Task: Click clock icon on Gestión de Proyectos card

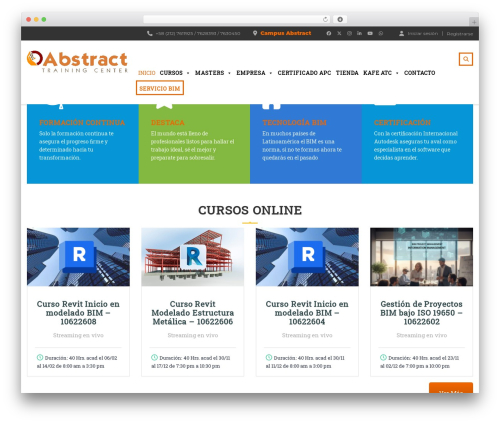Action: [x=383, y=357]
